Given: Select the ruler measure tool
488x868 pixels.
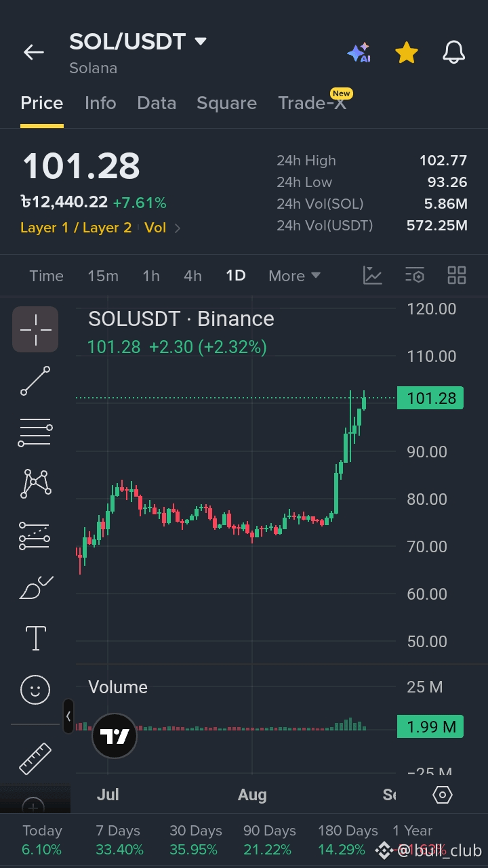Looking at the screenshot, I should [x=35, y=759].
